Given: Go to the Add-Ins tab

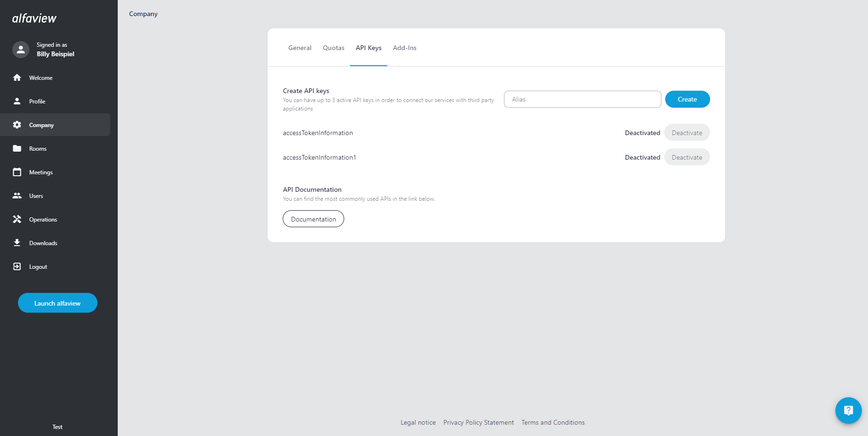Looking at the screenshot, I should (405, 48).
